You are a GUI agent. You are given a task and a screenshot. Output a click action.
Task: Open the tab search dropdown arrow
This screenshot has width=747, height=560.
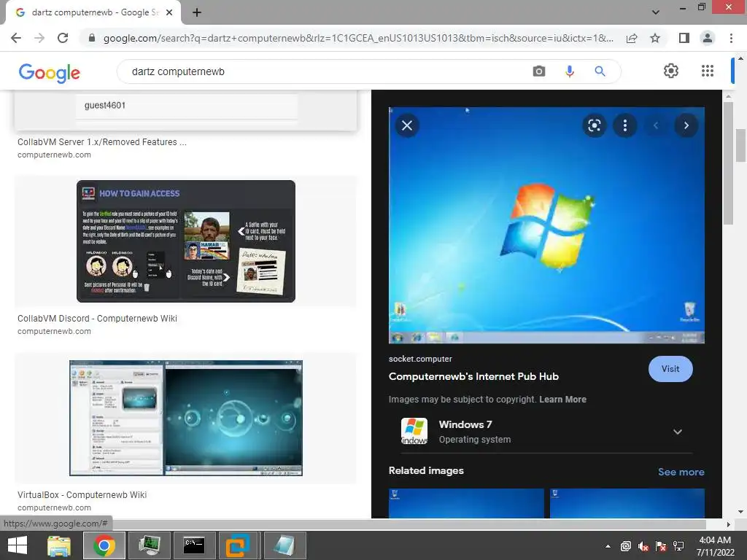656,12
